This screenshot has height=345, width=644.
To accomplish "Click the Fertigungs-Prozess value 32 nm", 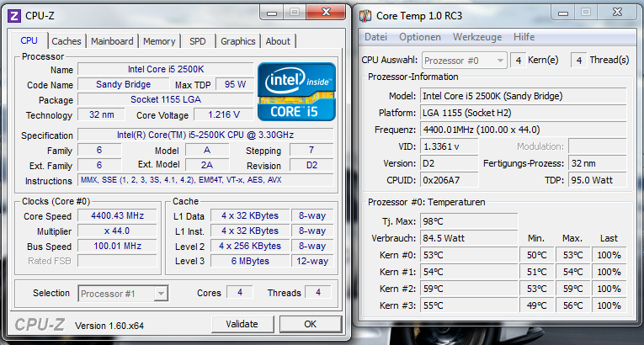I will pos(598,163).
